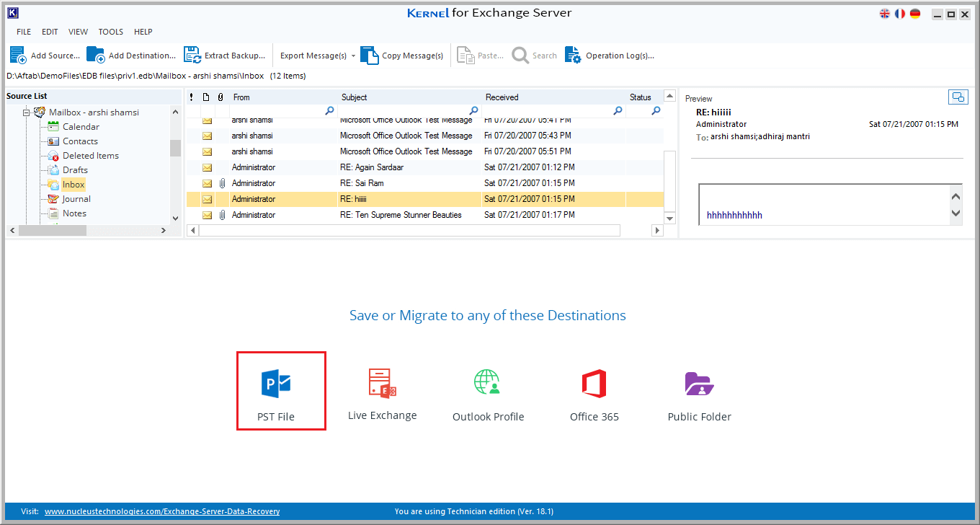Click the attachment column header icon
The image size is (980, 525).
pyautogui.click(x=220, y=97)
